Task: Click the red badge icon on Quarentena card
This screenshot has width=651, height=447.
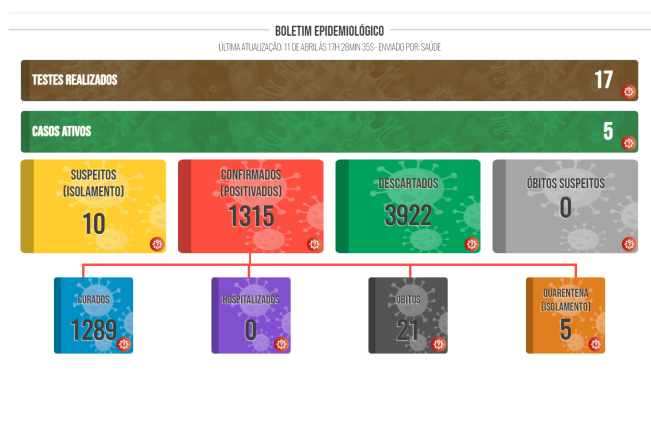Action: coord(596,344)
